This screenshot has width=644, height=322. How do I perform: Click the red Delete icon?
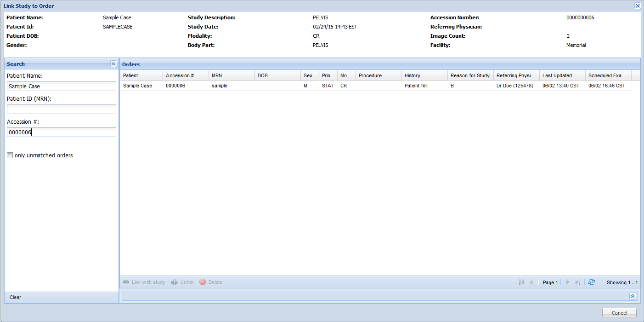tap(203, 282)
